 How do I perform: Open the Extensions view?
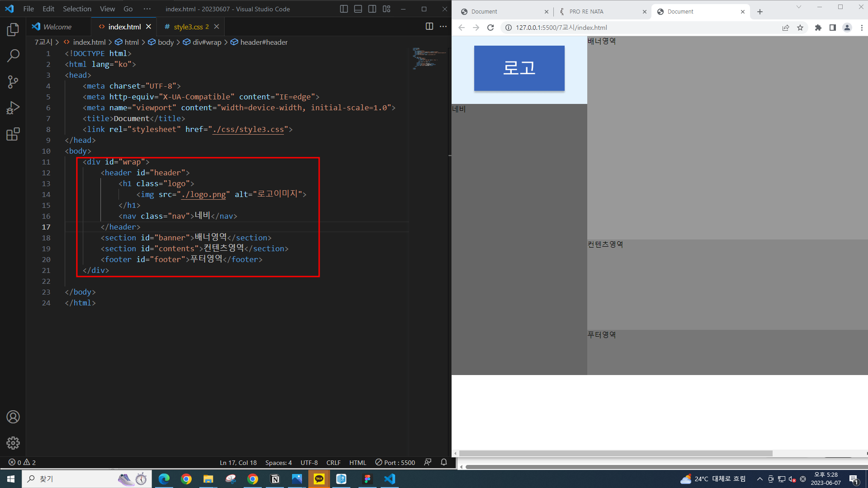coord(13,134)
